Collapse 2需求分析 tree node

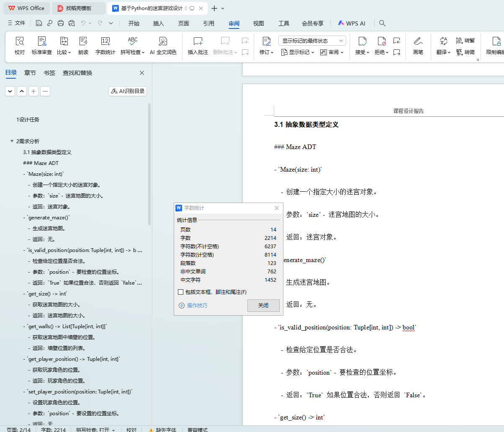tap(12, 141)
